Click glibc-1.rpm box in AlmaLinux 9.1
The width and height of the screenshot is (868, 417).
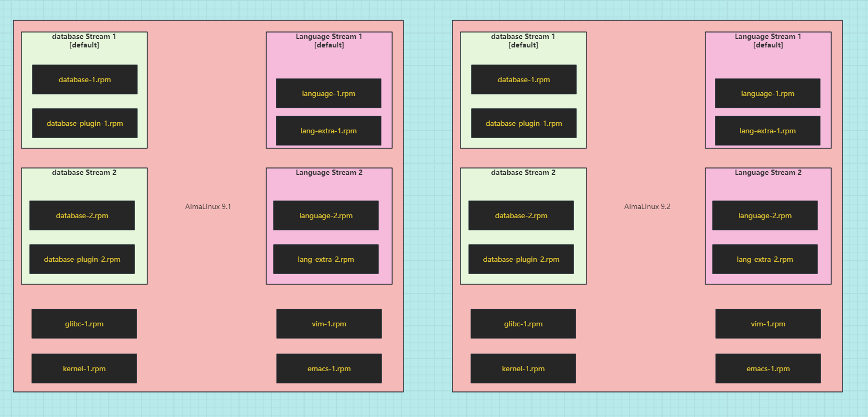(84, 324)
